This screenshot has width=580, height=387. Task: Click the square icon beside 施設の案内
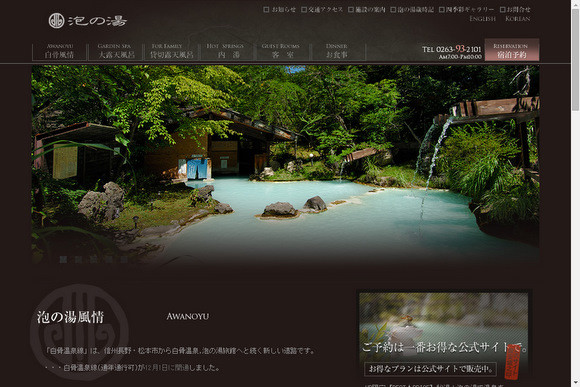[x=351, y=10]
